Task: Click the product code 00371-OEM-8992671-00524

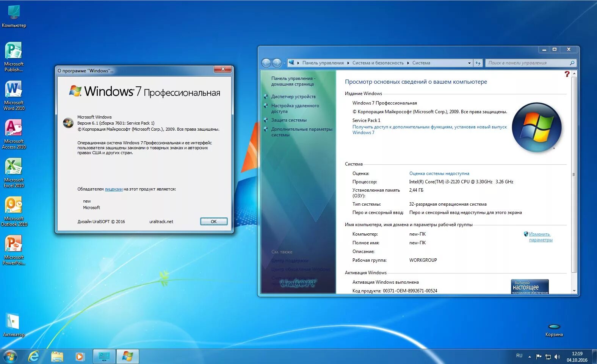Action: (410, 291)
